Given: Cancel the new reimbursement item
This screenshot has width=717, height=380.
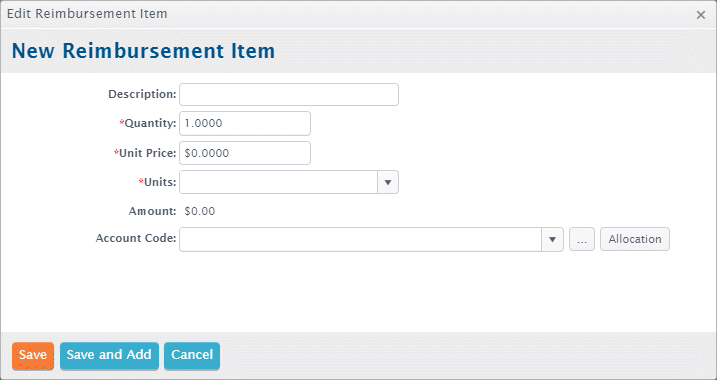Looking at the screenshot, I should click(x=192, y=355).
